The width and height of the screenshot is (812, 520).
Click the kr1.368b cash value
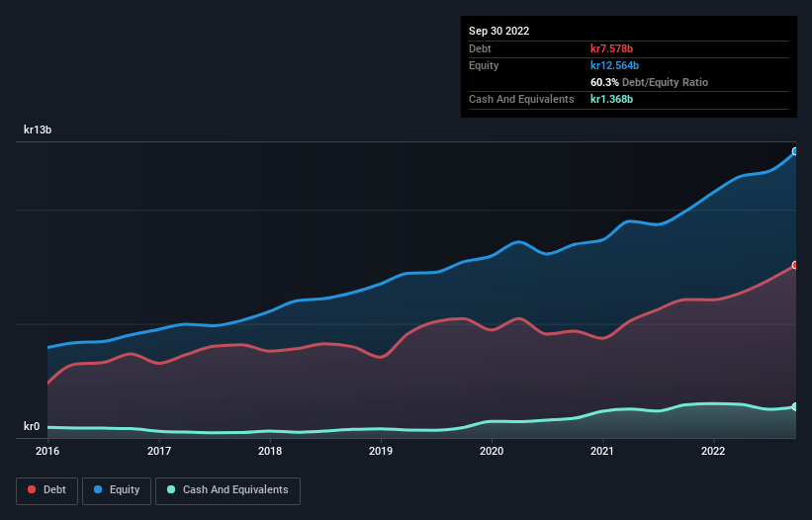click(611, 99)
